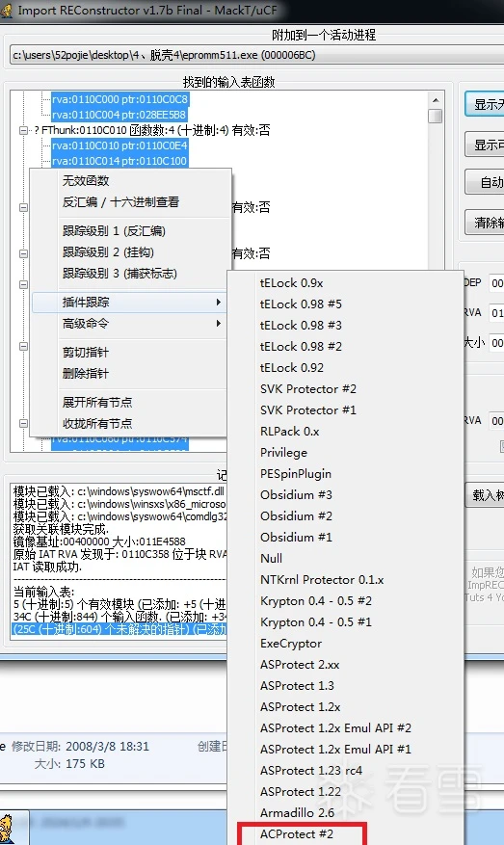This screenshot has height=845, width=504.
Task: Select log line IAT 读取成功.
Action: [x=47, y=567]
